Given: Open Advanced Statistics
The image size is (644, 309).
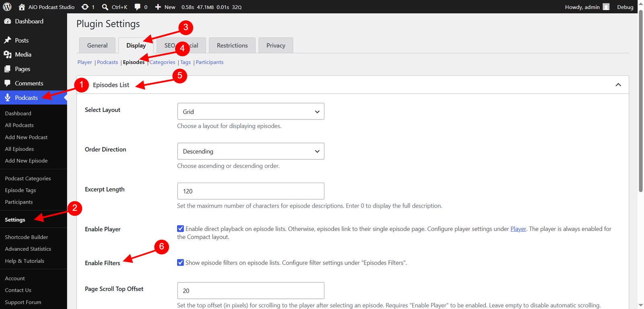Looking at the screenshot, I should (28, 249).
